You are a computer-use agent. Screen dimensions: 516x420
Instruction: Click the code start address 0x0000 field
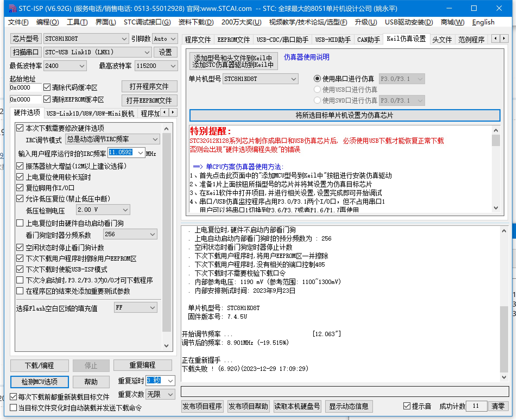click(25, 88)
